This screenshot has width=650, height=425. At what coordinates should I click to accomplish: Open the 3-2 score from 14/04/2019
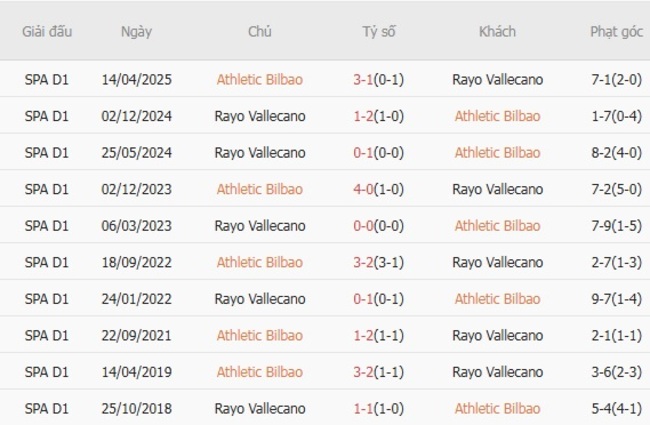click(x=366, y=372)
